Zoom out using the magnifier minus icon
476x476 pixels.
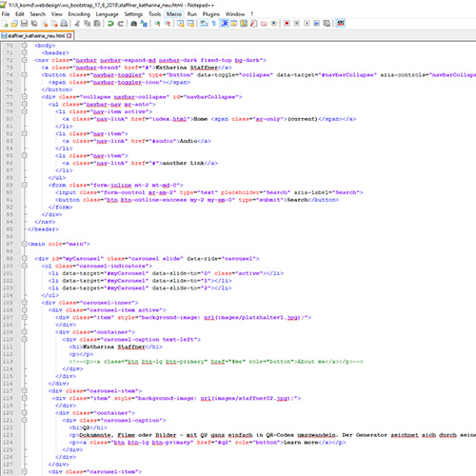click(168, 24)
